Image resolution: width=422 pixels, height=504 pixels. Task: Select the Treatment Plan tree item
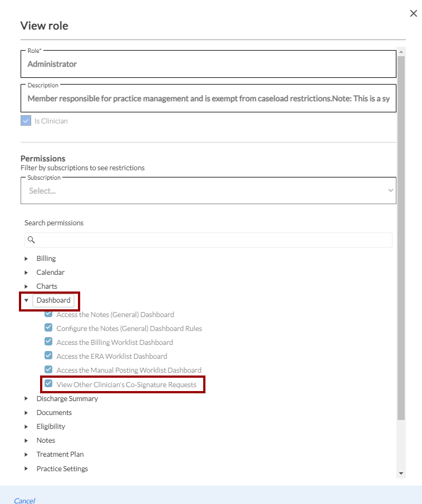pyautogui.click(x=60, y=454)
